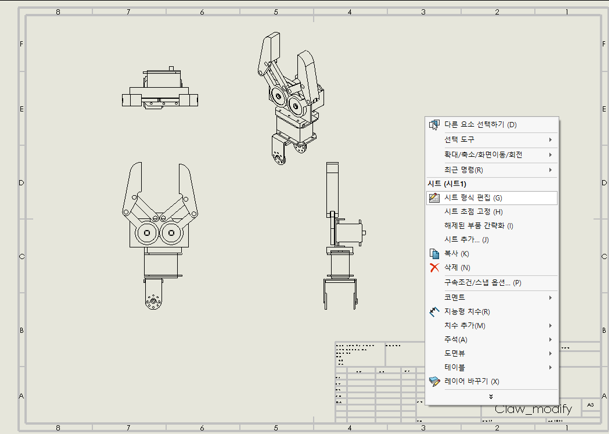Click the 레이어 바꾸기 (X) layer icon
The width and height of the screenshot is (609, 434).
(434, 382)
